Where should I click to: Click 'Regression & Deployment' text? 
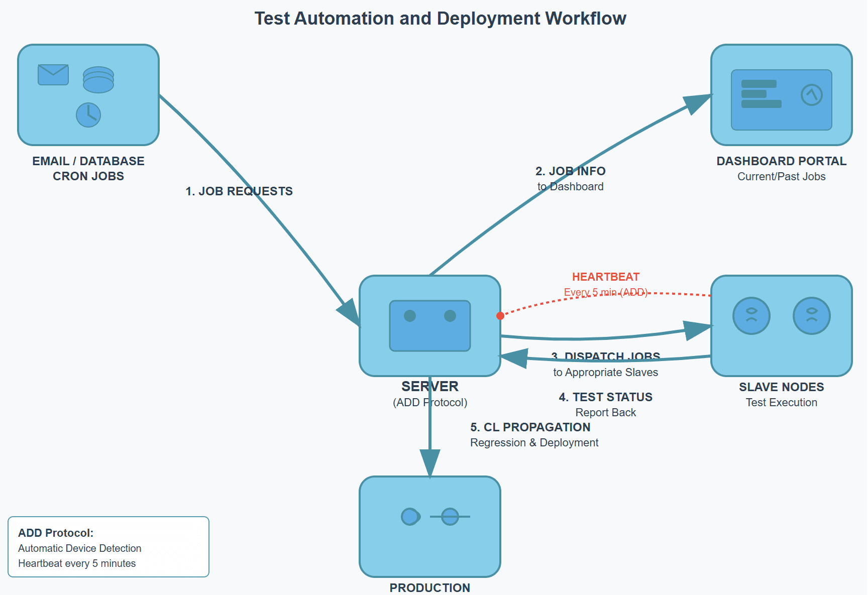pos(534,443)
